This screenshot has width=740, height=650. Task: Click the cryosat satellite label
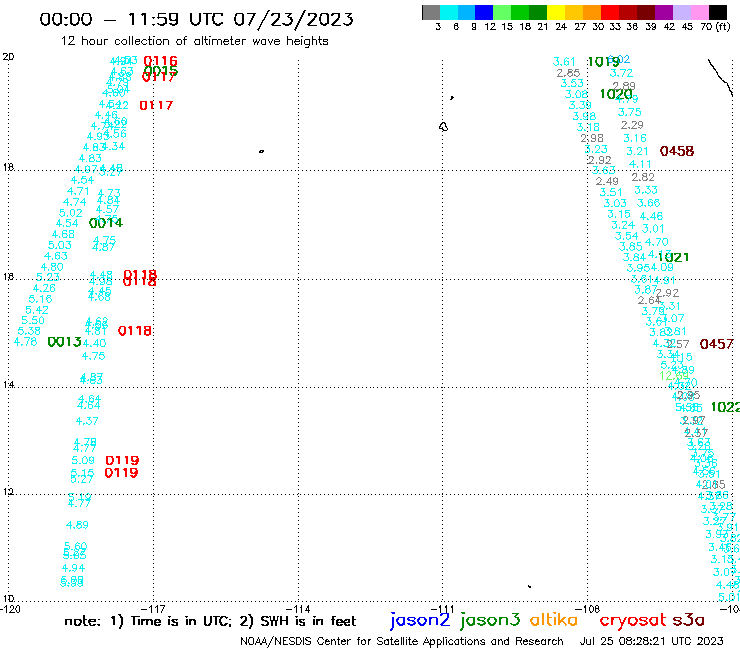(x=632, y=620)
